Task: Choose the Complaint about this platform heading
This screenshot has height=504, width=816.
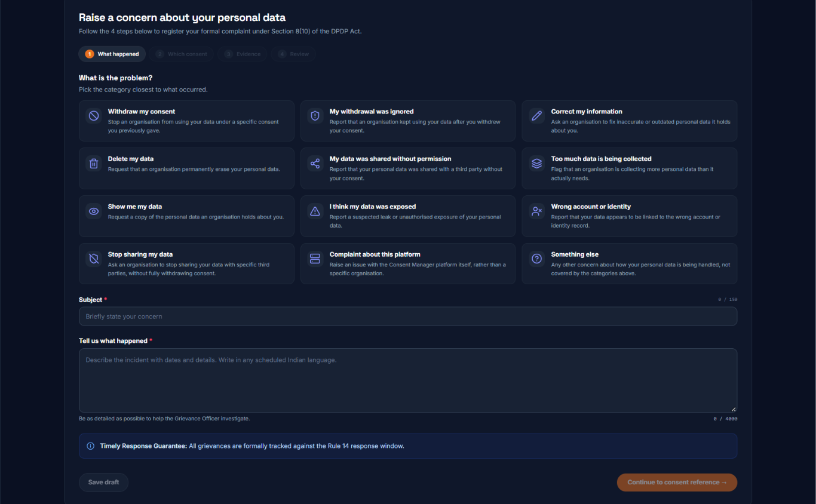Action: pyautogui.click(x=375, y=254)
